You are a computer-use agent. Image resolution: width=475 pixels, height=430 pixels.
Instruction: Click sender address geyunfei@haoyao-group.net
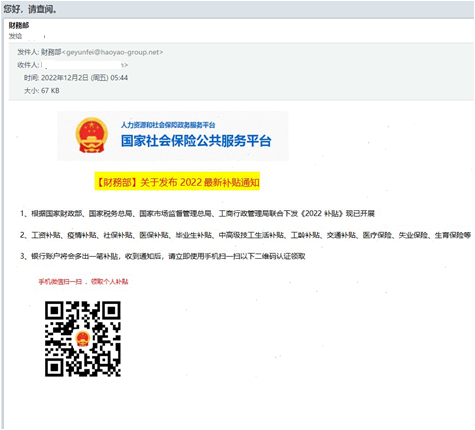point(114,52)
